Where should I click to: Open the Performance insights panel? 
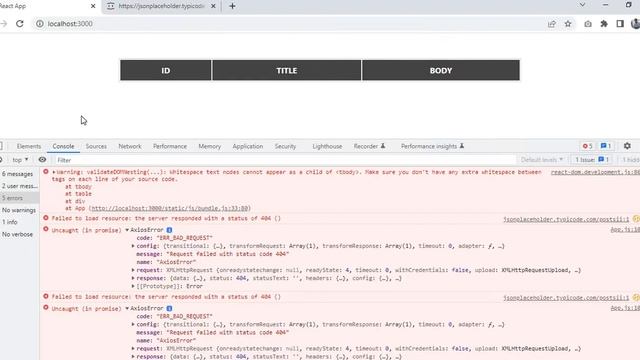(x=432, y=146)
